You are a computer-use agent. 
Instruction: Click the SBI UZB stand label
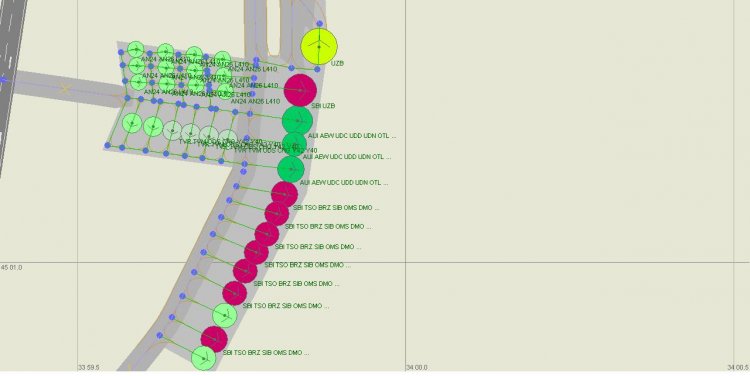[x=323, y=106]
